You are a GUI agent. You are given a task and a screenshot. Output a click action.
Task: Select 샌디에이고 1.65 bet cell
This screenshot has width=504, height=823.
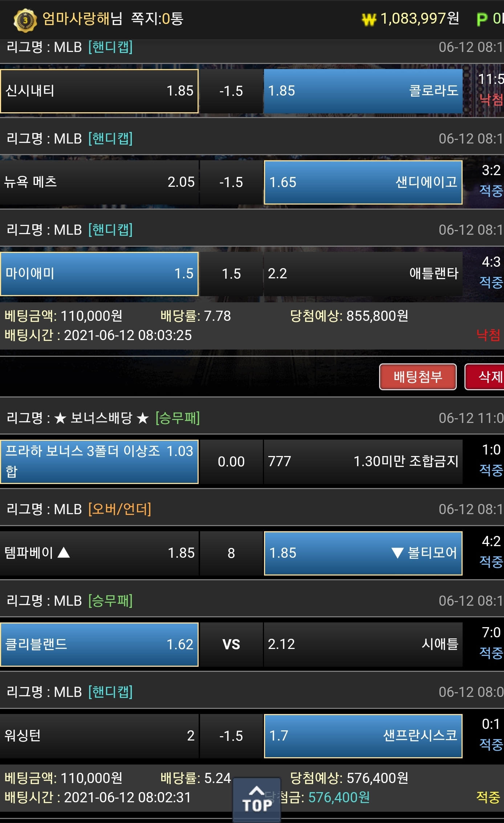tap(363, 182)
